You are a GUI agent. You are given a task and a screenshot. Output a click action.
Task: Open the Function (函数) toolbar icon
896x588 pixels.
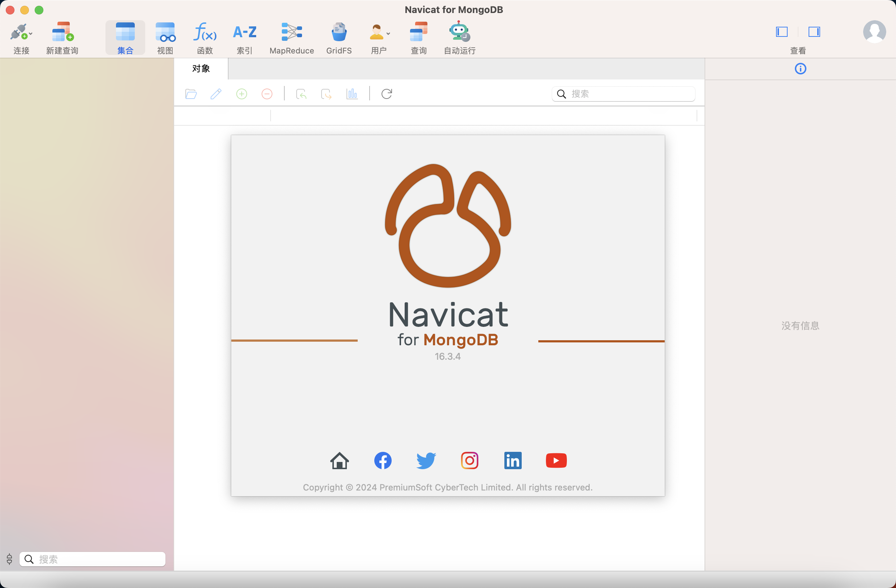coord(205,32)
